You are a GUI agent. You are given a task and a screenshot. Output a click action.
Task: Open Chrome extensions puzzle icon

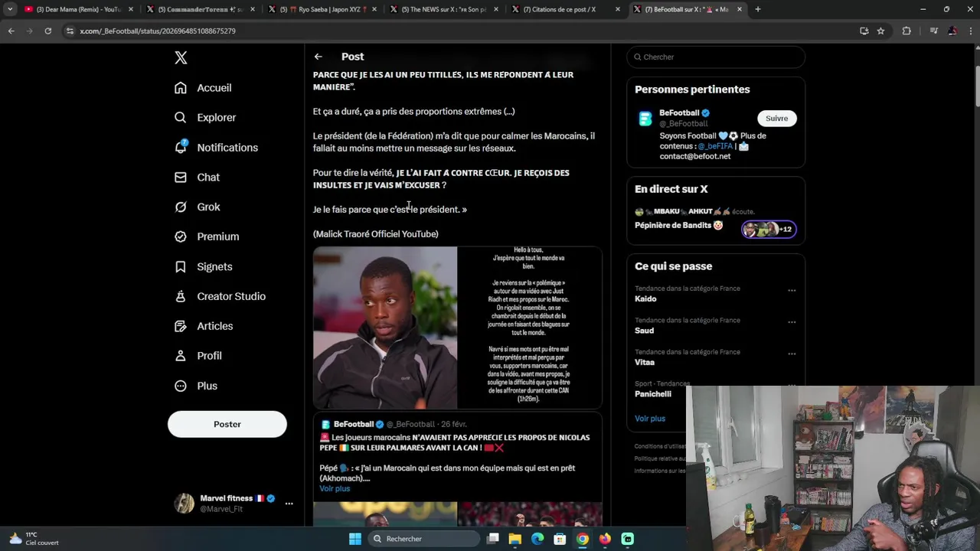coord(906,31)
